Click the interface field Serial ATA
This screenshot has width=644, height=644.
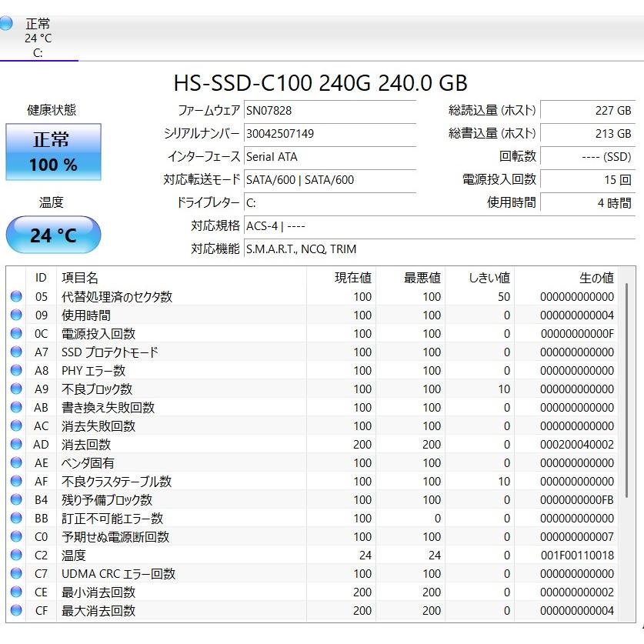[330, 156]
